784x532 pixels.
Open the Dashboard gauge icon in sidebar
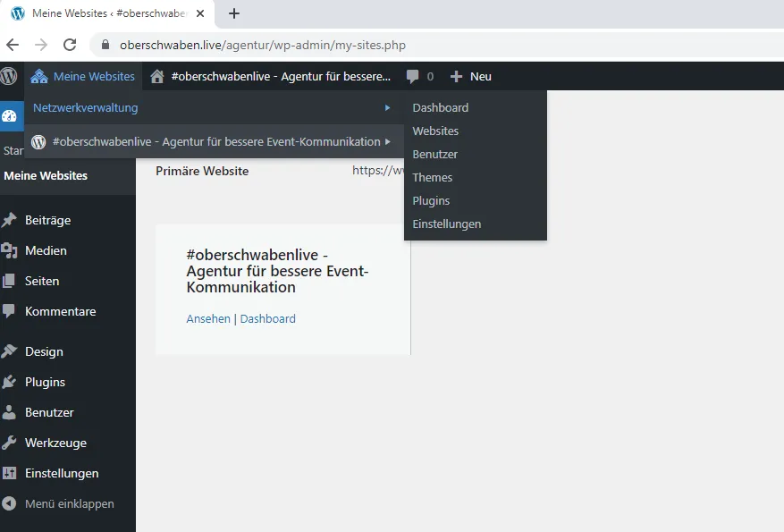[x=9, y=116]
